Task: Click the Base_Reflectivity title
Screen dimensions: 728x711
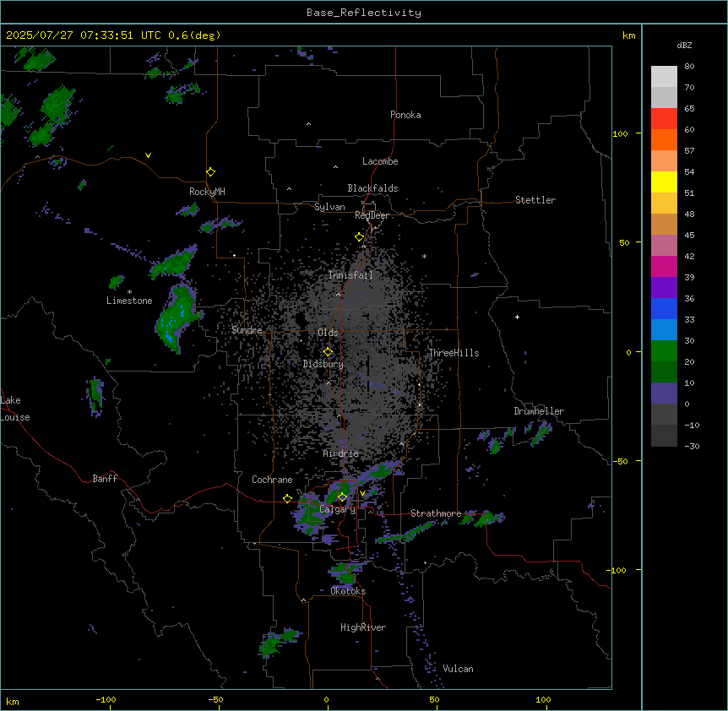Action: click(364, 13)
